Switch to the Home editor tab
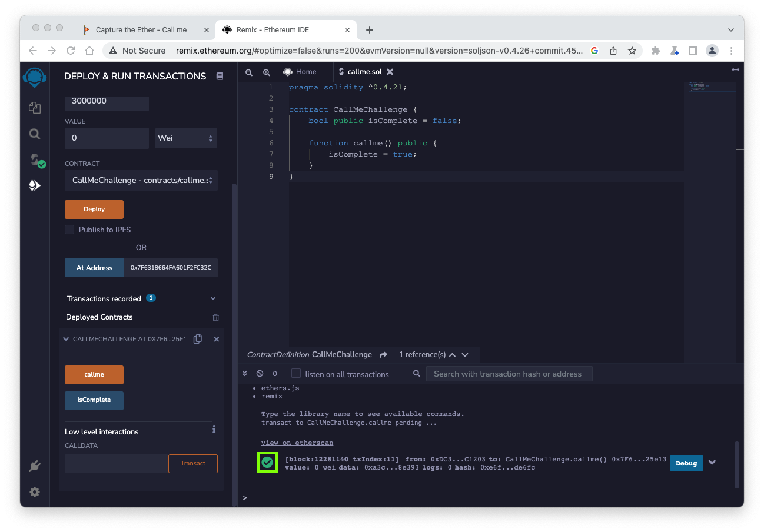 (300, 72)
